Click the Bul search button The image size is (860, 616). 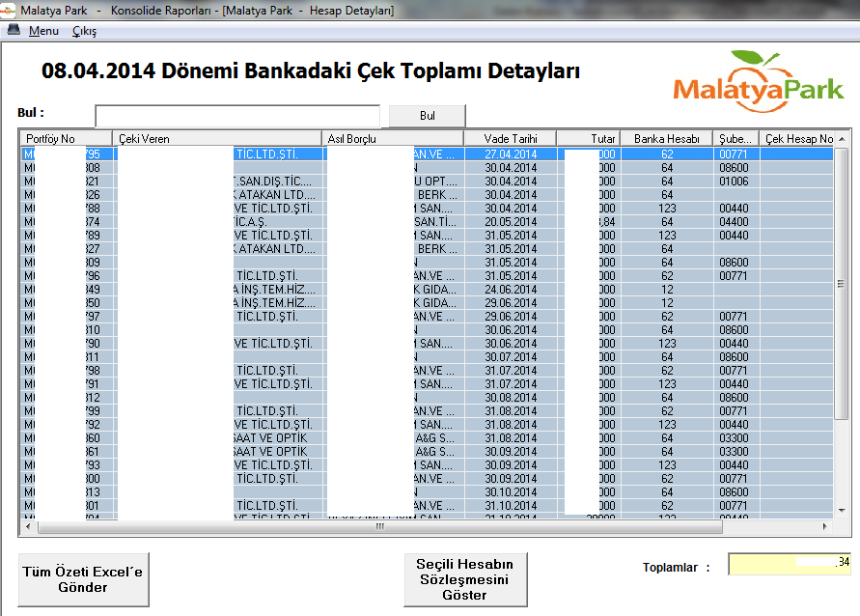point(428,116)
